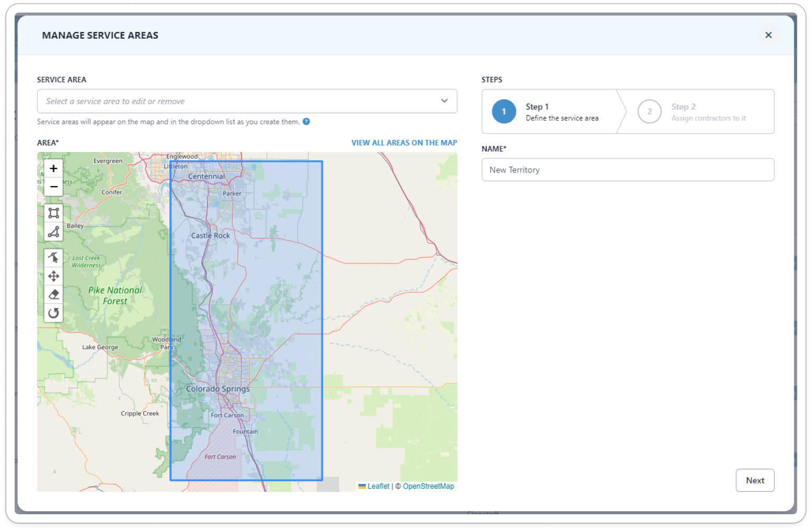Click the Lost Creek Wilderness label
Viewport: 812px width, 531px height.
(x=86, y=262)
